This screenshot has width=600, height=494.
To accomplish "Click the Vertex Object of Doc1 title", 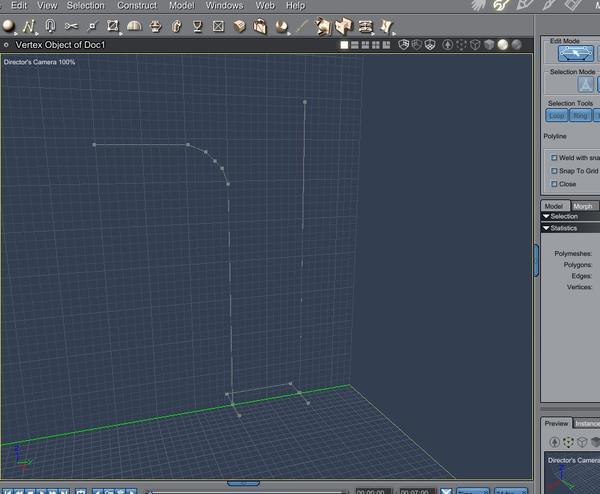I will 60,45.
